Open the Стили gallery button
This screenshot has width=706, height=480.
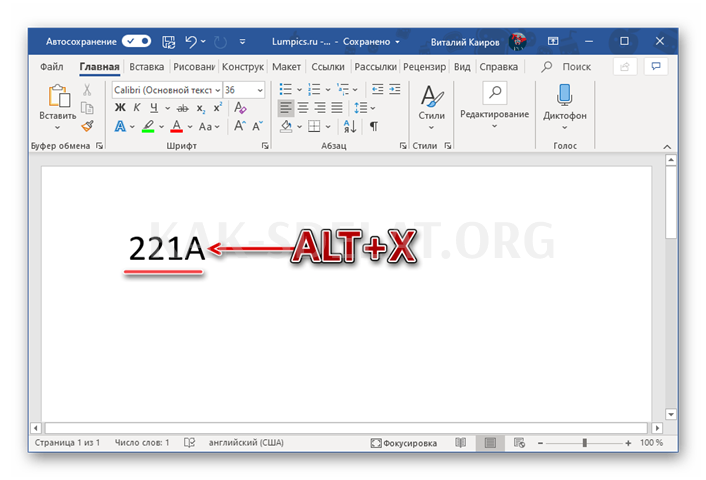tap(431, 107)
